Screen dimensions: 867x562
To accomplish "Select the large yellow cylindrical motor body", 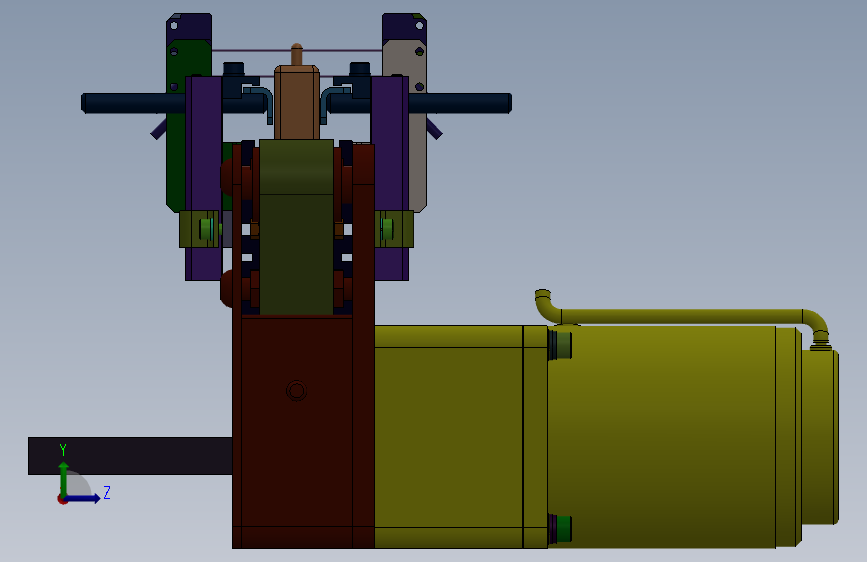I will pyautogui.click(x=664, y=437).
